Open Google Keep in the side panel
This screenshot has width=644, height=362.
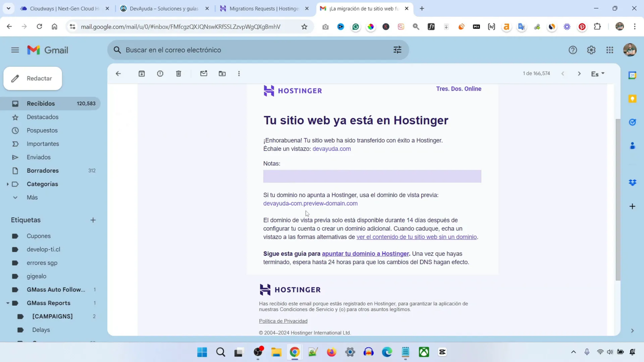click(632, 98)
